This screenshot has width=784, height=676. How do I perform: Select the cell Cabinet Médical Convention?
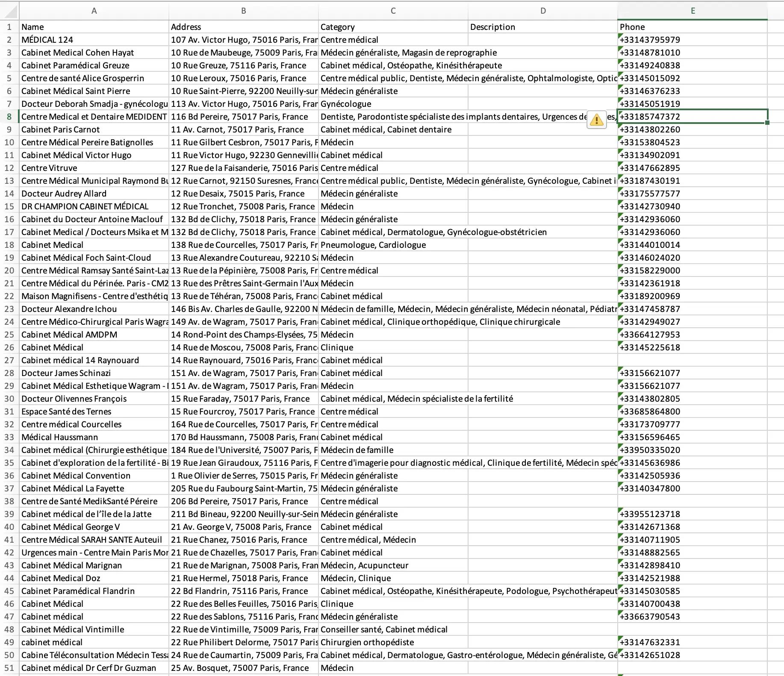pyautogui.click(x=94, y=476)
